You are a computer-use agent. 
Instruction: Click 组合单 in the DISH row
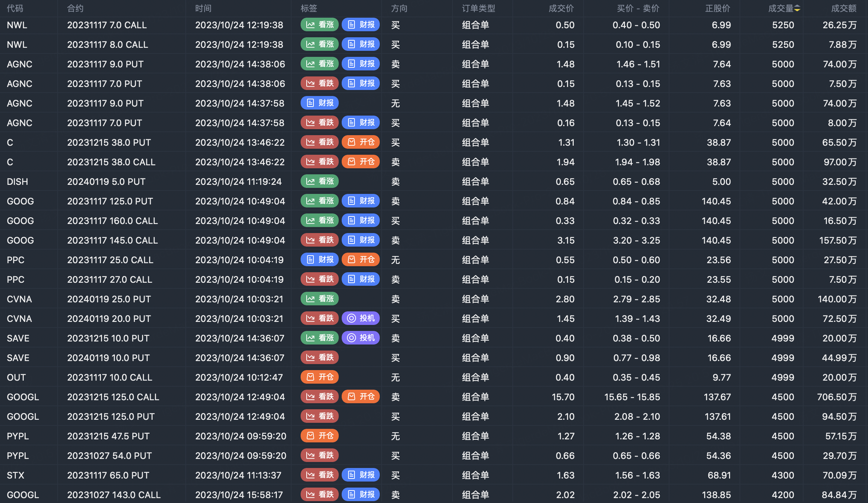pyautogui.click(x=475, y=182)
